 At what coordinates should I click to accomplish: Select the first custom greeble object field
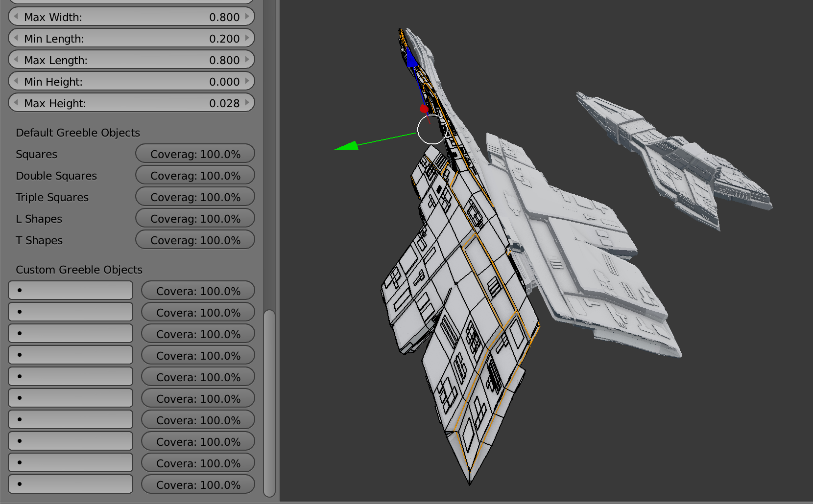(x=71, y=290)
